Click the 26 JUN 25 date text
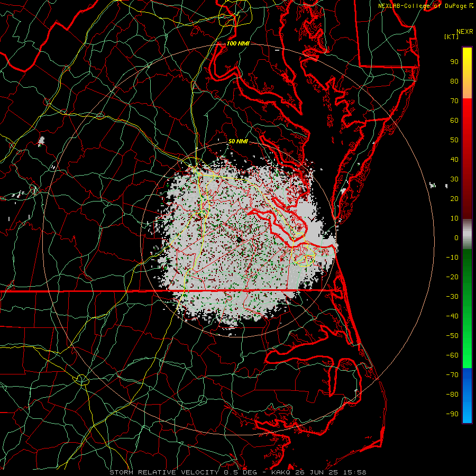Screen dimensions: 476x476 (317, 472)
